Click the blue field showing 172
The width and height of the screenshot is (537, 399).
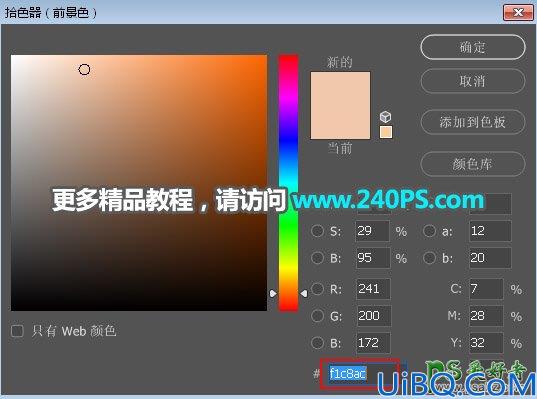click(x=373, y=342)
